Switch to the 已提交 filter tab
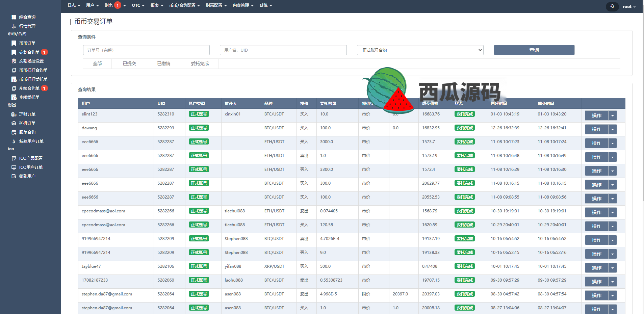644x314 pixels. (129, 63)
